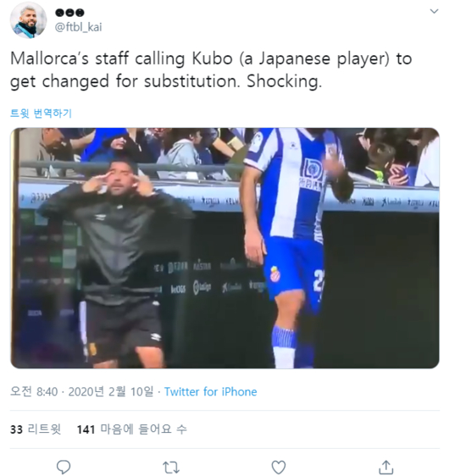
Task: Open the 오전 8:40 timestamp
Action: pyautogui.click(x=34, y=391)
